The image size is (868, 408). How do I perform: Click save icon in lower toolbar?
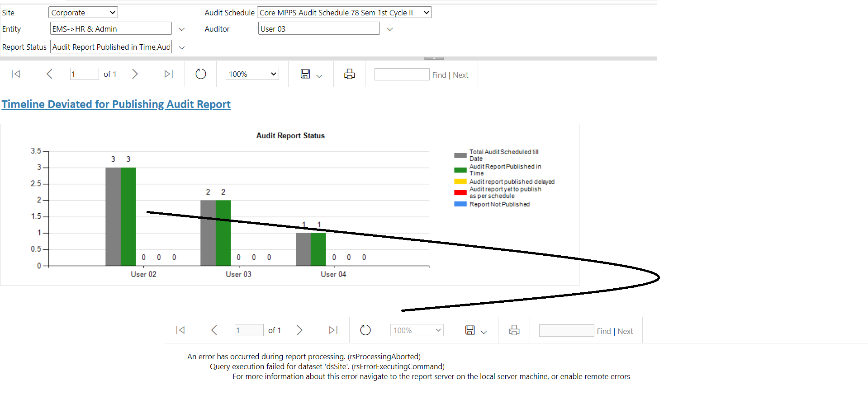click(470, 330)
